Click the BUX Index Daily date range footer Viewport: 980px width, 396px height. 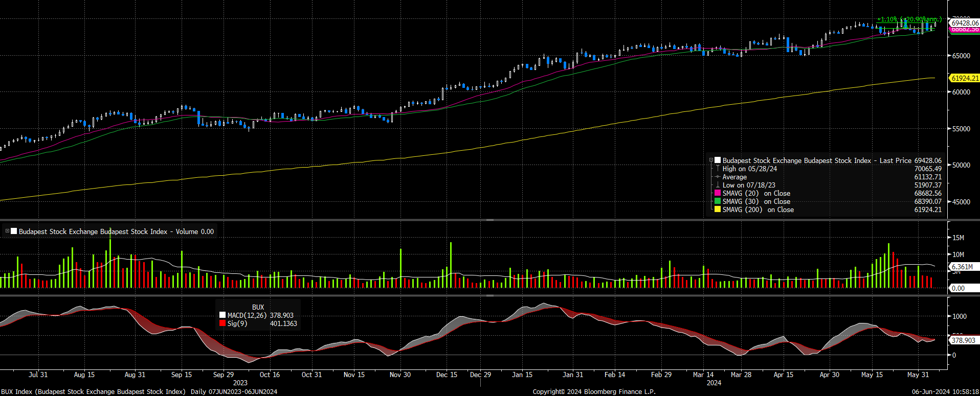(139, 392)
